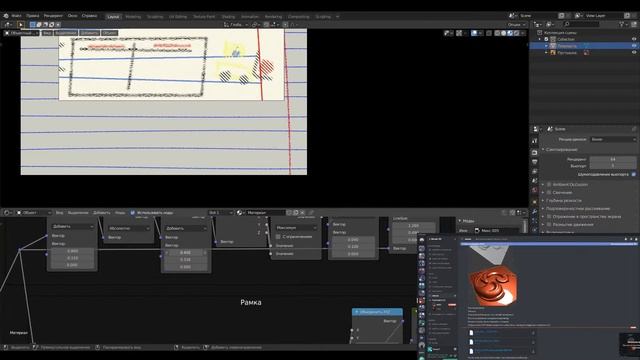Viewport: 640px width, 360px height.
Task: Toggle Шумоподавление вьюпорта checkbox
Action: point(634,174)
